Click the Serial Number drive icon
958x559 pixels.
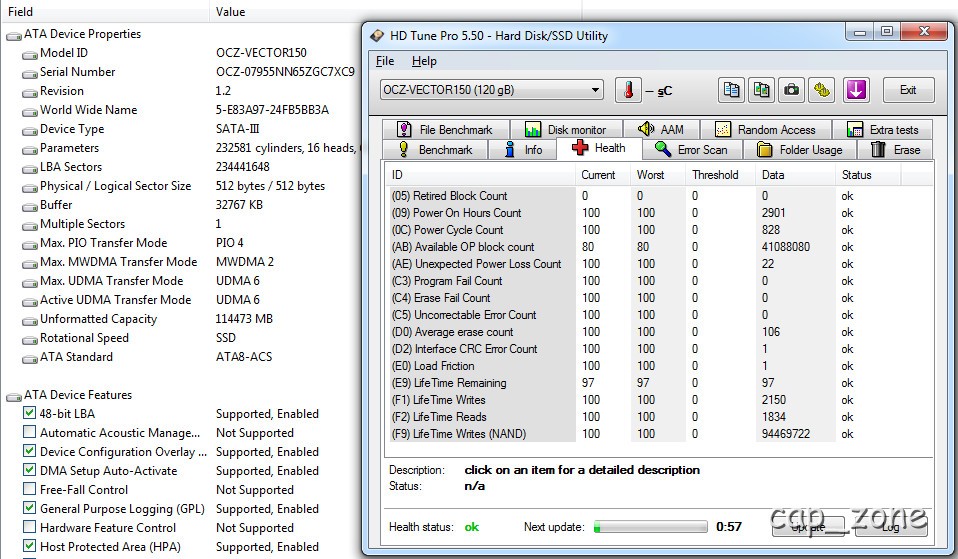(x=29, y=74)
